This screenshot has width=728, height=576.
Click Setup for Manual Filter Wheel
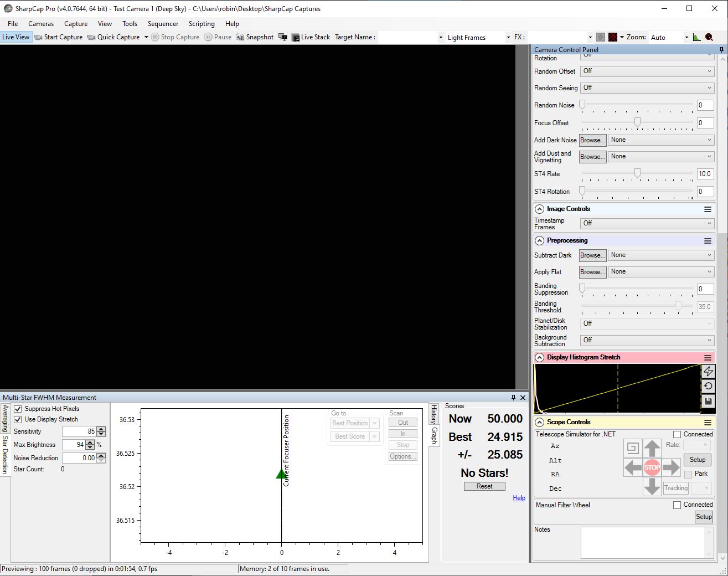coord(704,517)
